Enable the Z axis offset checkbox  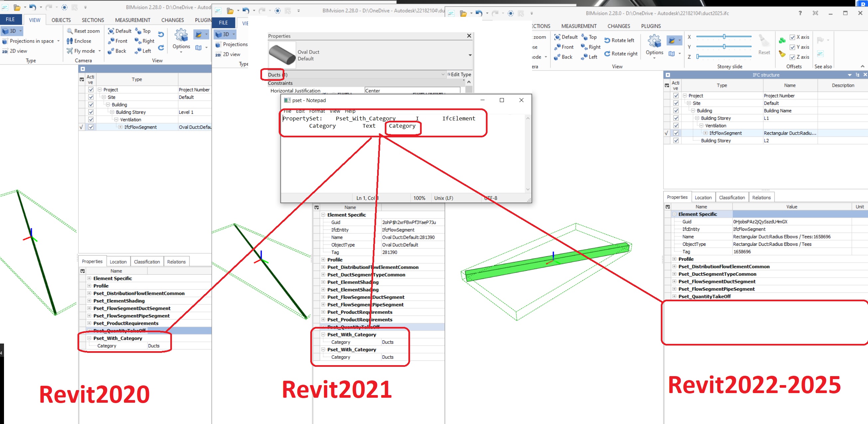(x=793, y=57)
